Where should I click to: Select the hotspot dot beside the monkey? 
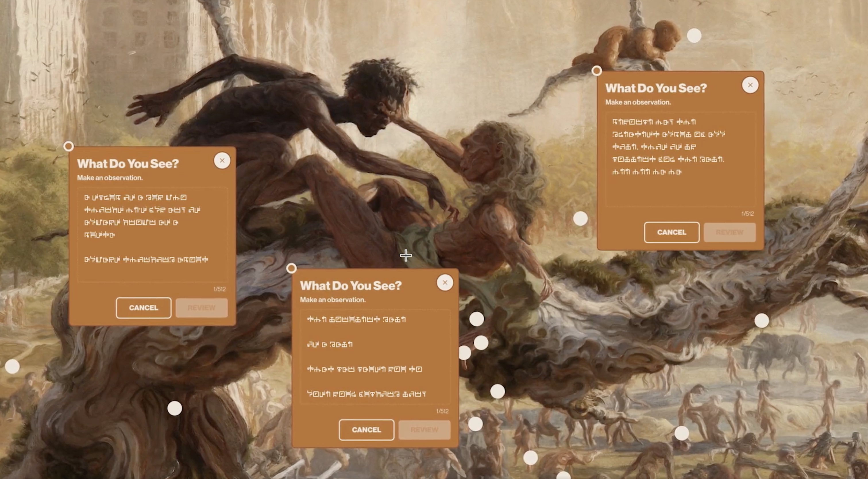click(x=694, y=35)
